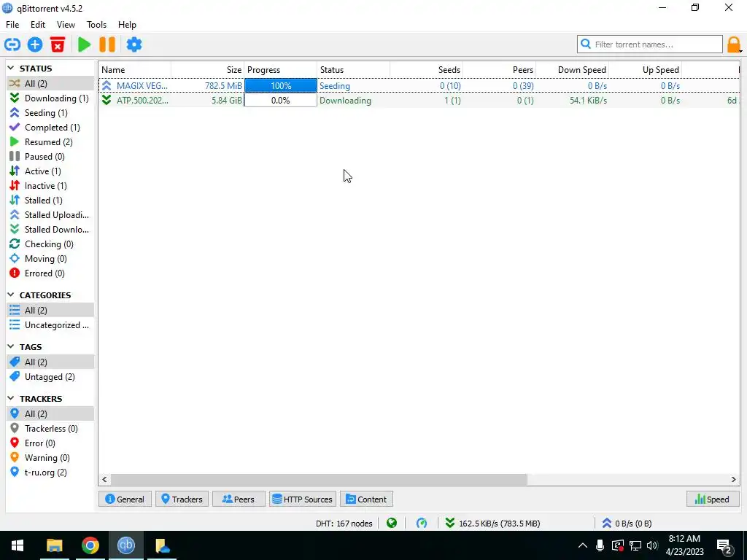
Task: Open the Edit menu
Action: coord(38,25)
